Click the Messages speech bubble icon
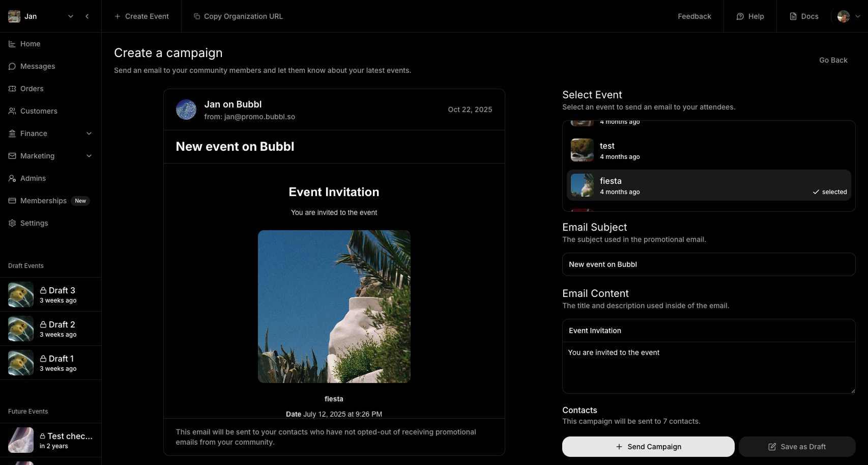This screenshot has height=465, width=868. point(12,66)
